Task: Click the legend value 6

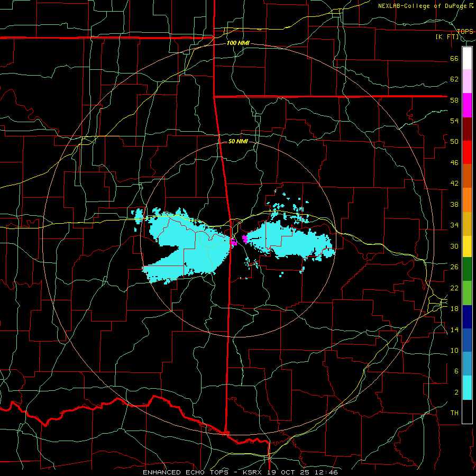Action: [456, 371]
